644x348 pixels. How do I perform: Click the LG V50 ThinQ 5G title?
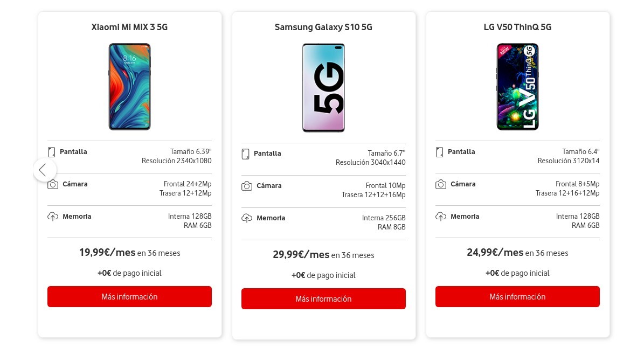[517, 27]
